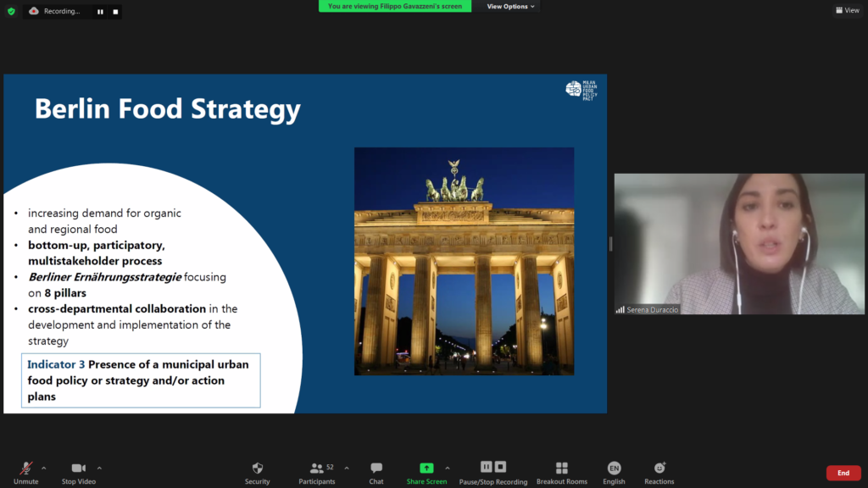Open the View Options menu
This screenshot has width=868, height=488.
(x=511, y=7)
